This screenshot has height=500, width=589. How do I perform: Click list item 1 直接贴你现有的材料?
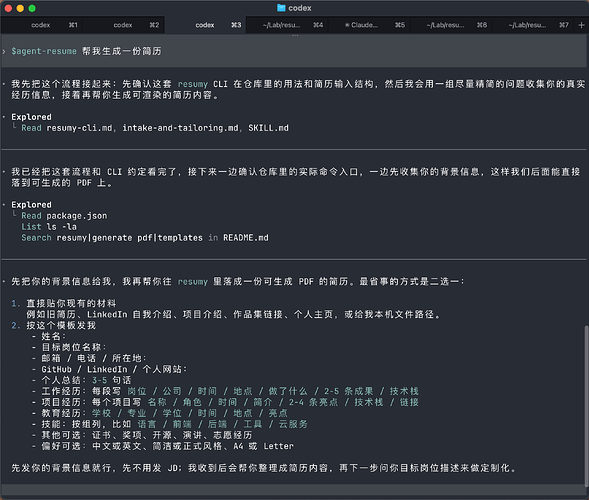[x=64, y=304]
